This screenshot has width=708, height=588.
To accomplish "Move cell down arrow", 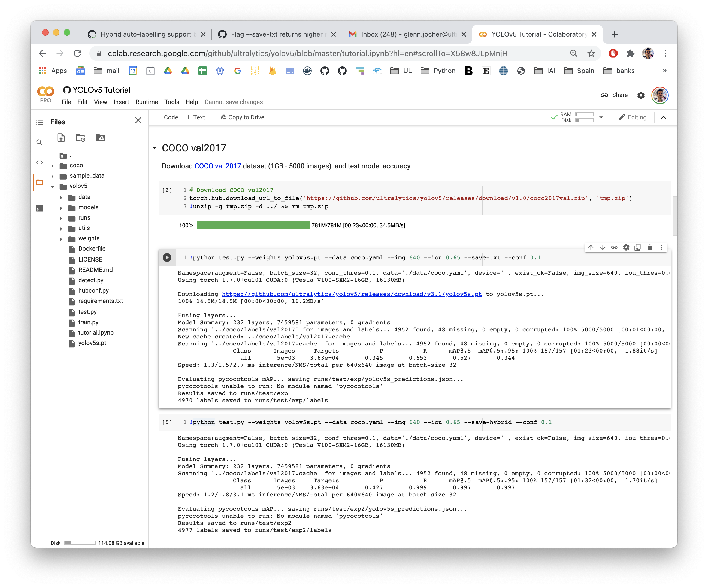I will coord(603,247).
